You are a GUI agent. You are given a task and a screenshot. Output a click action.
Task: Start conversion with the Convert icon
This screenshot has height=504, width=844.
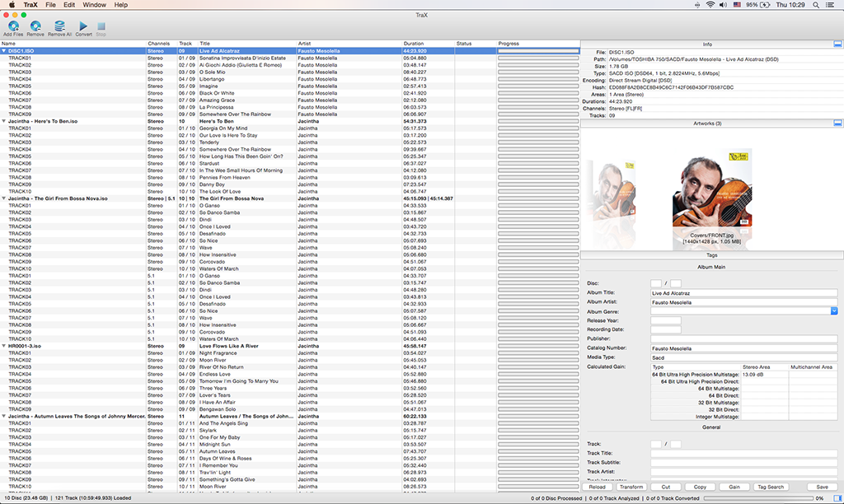pos(83,26)
